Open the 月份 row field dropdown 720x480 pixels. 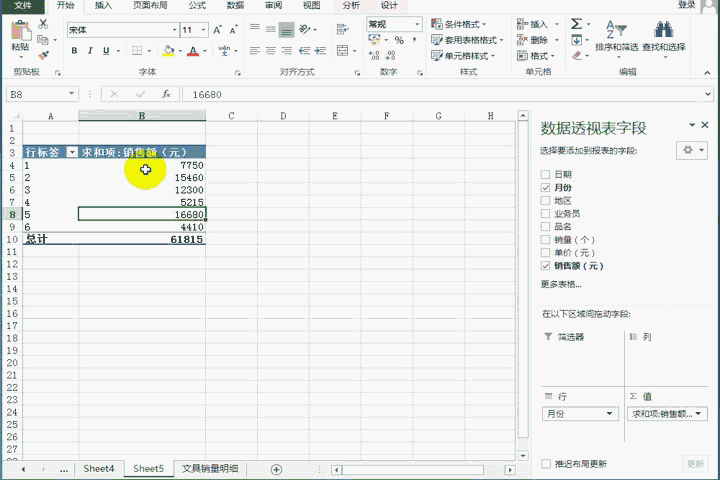[611, 414]
